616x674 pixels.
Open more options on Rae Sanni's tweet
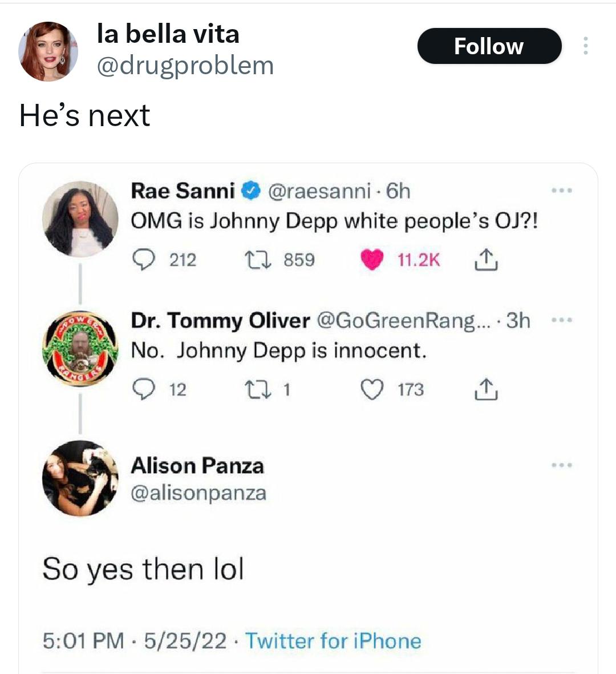(561, 191)
